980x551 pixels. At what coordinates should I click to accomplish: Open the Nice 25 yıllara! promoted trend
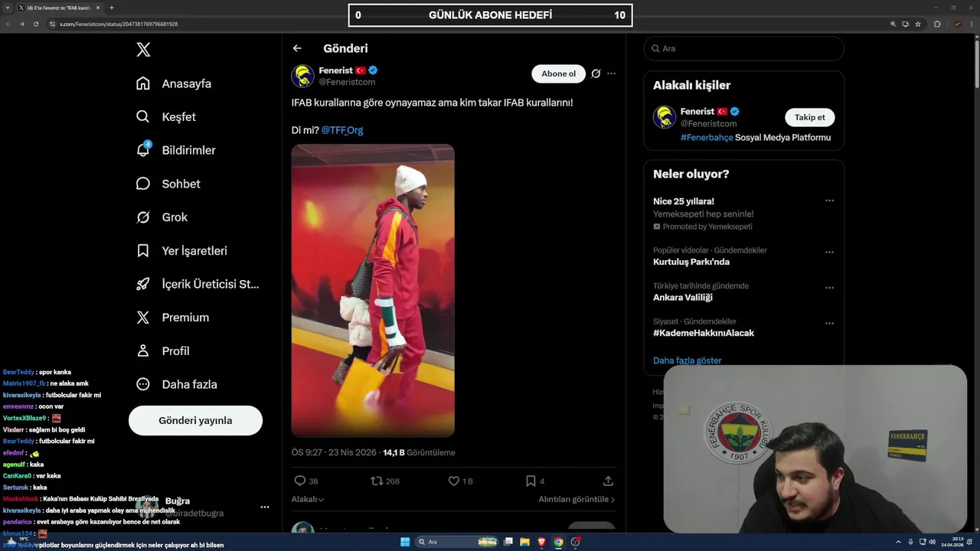[684, 201]
